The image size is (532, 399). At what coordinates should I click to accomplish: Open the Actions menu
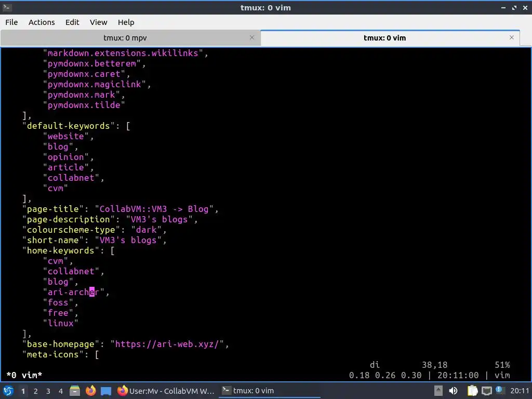coord(42,22)
